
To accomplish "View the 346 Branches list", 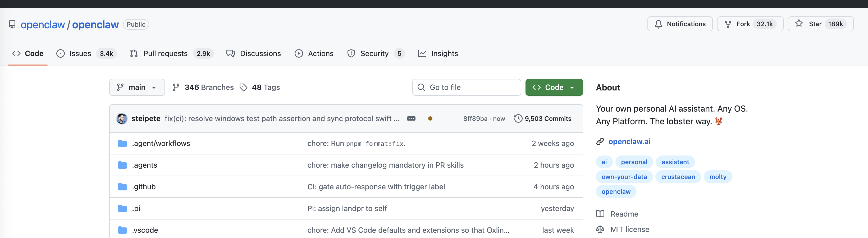I will tap(203, 87).
